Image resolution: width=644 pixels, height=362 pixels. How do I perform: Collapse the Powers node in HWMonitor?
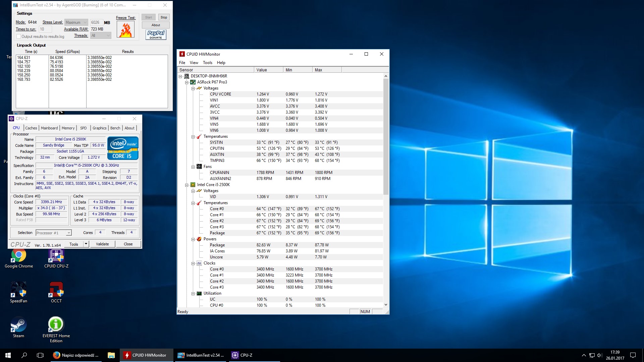[193, 239]
